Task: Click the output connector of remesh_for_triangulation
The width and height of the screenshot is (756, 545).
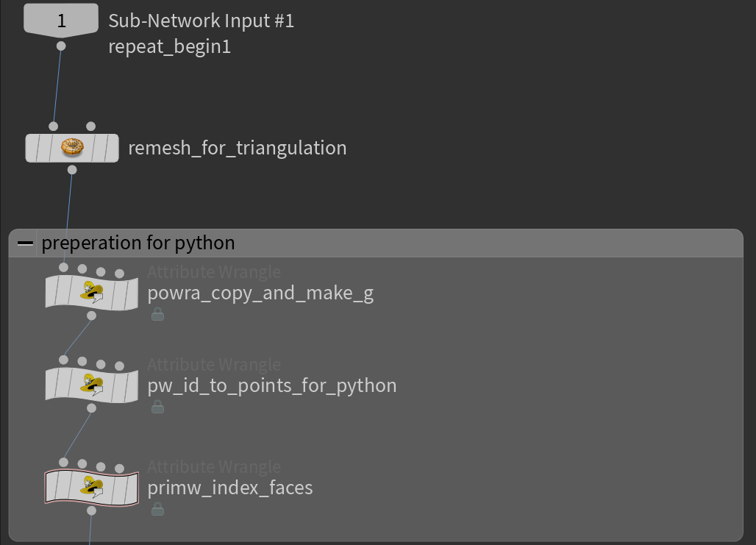Action: tap(72, 170)
